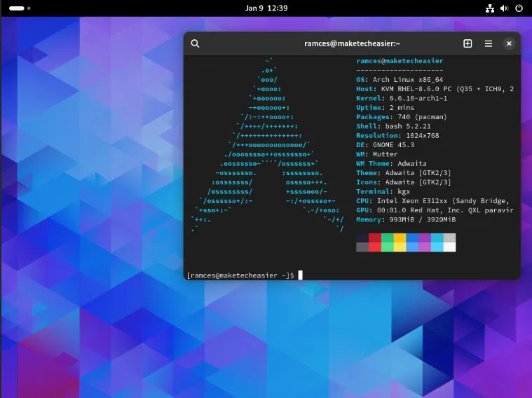Open a new terminal tab
The image size is (532, 398).
point(468,43)
